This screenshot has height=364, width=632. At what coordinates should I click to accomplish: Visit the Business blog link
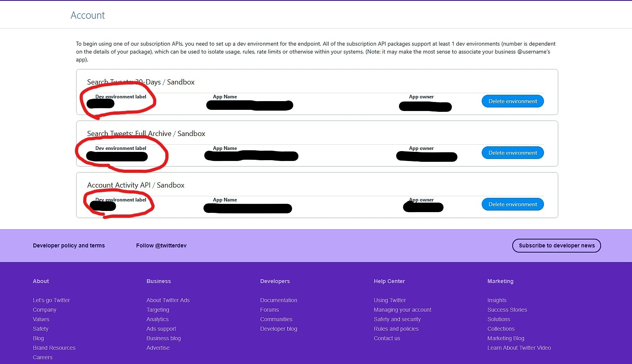164,338
